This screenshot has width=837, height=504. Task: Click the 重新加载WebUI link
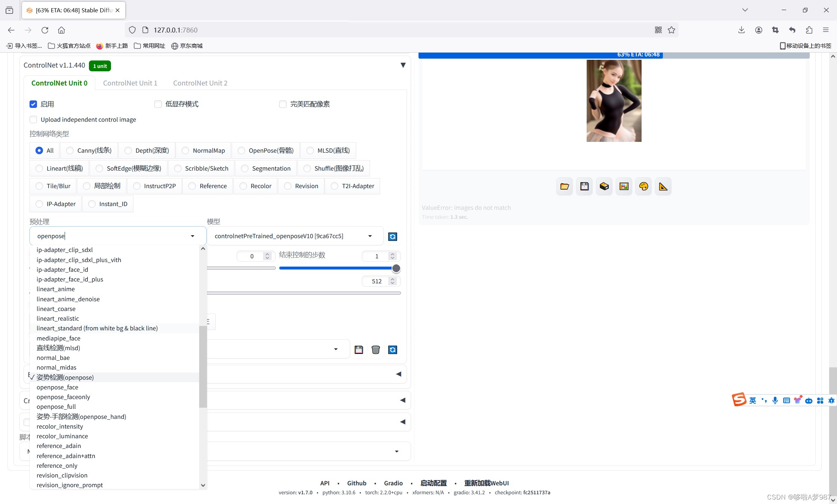486,483
